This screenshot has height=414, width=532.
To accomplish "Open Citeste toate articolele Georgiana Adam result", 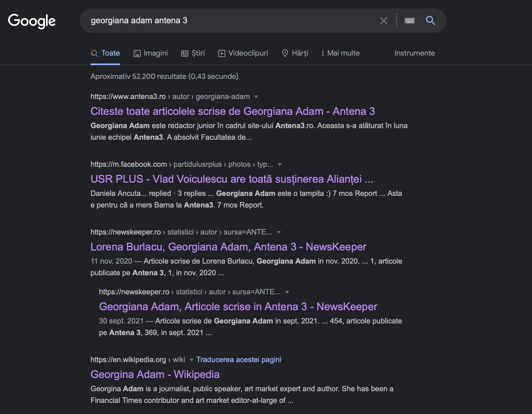I will [x=232, y=111].
